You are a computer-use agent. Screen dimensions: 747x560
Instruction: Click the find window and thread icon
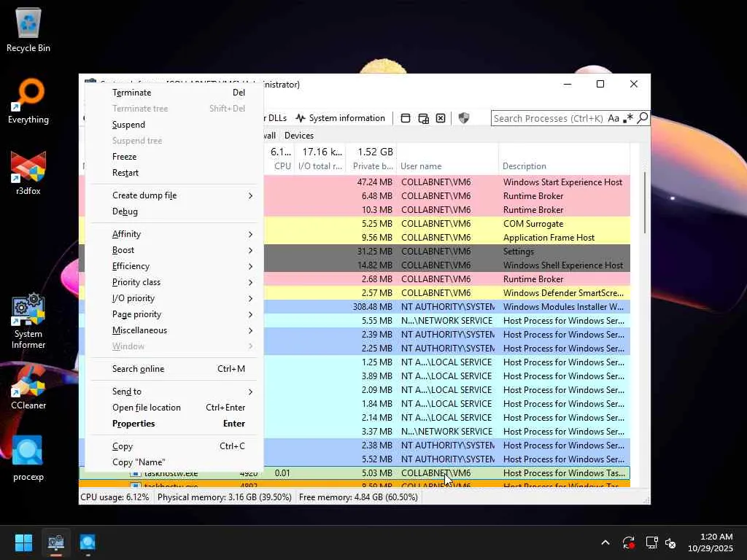point(424,118)
